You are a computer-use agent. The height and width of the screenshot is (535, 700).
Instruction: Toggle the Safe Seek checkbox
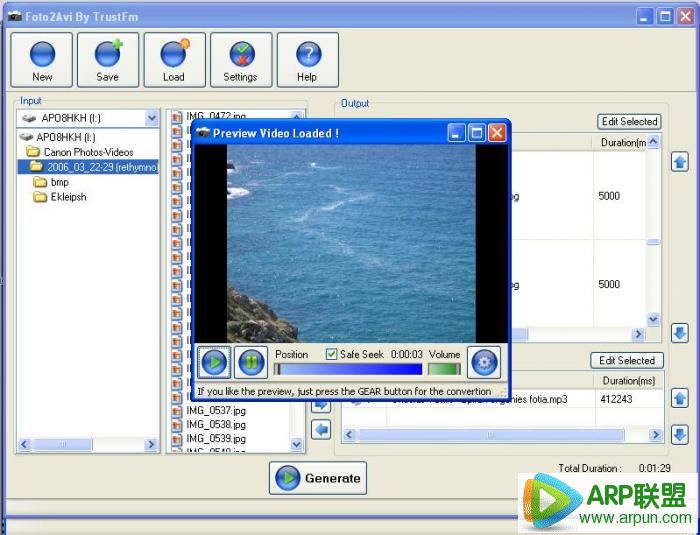[331, 354]
